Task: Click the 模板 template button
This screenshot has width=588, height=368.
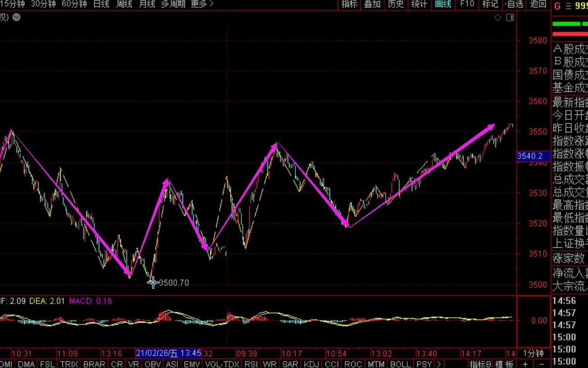Action: (504, 364)
